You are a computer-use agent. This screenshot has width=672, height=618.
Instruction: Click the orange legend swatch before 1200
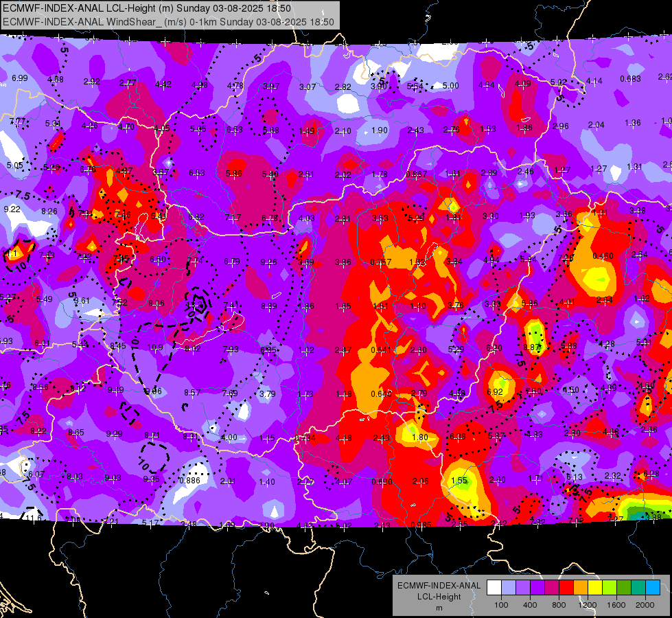(x=581, y=587)
